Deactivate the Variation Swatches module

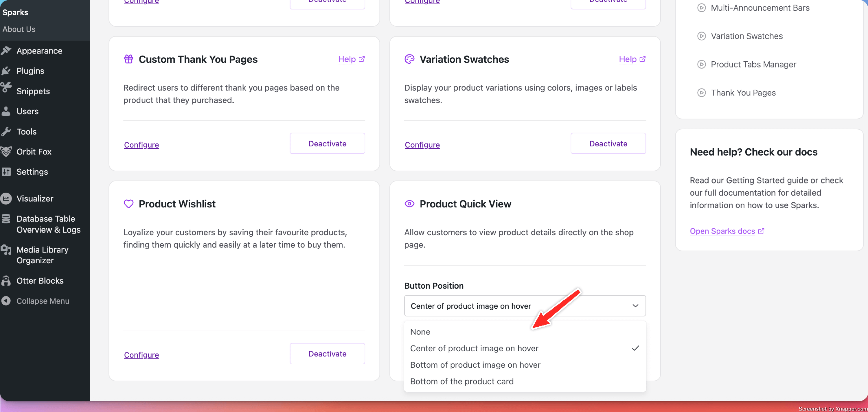(x=608, y=144)
